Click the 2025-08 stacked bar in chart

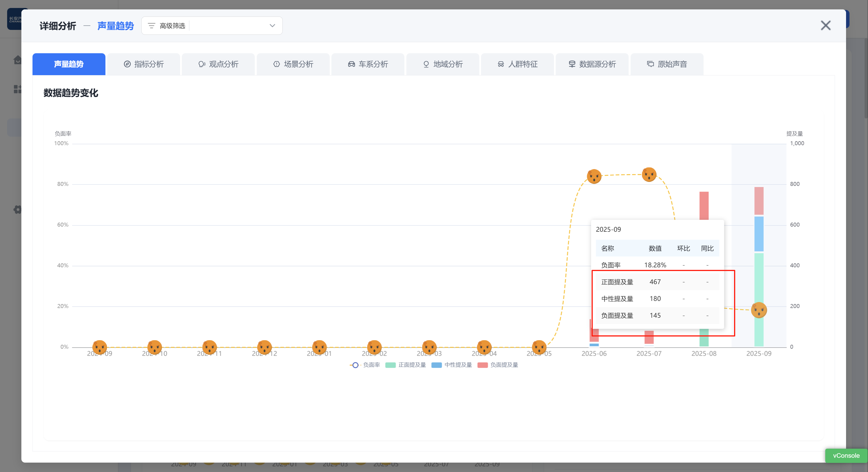tap(704, 205)
